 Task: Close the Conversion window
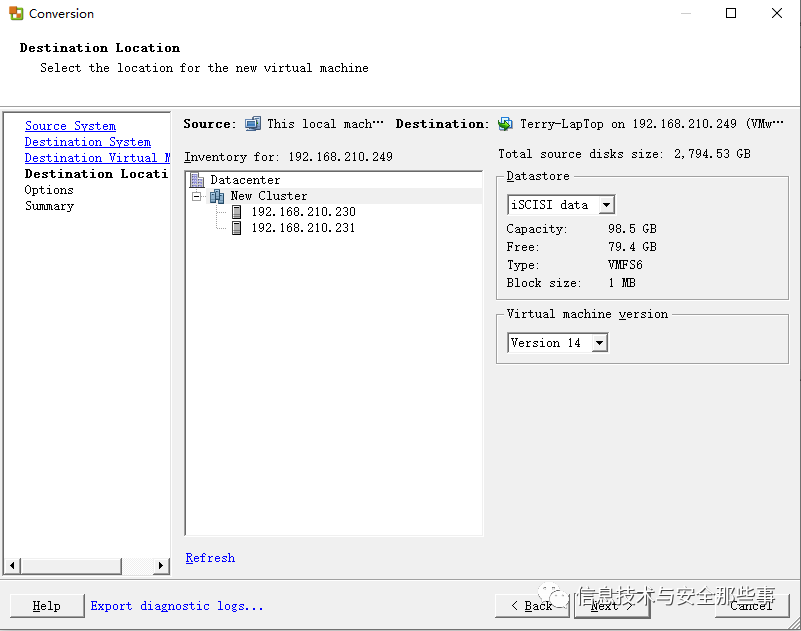point(777,13)
